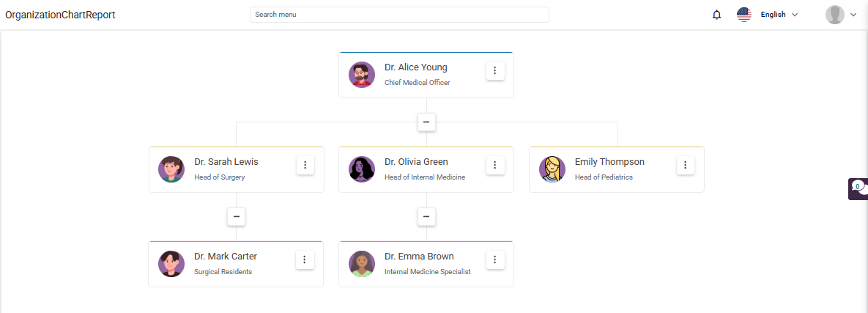Open three-dot menu on Dr. Mark Carter card
Screen dimensions: 868x313
click(x=305, y=259)
